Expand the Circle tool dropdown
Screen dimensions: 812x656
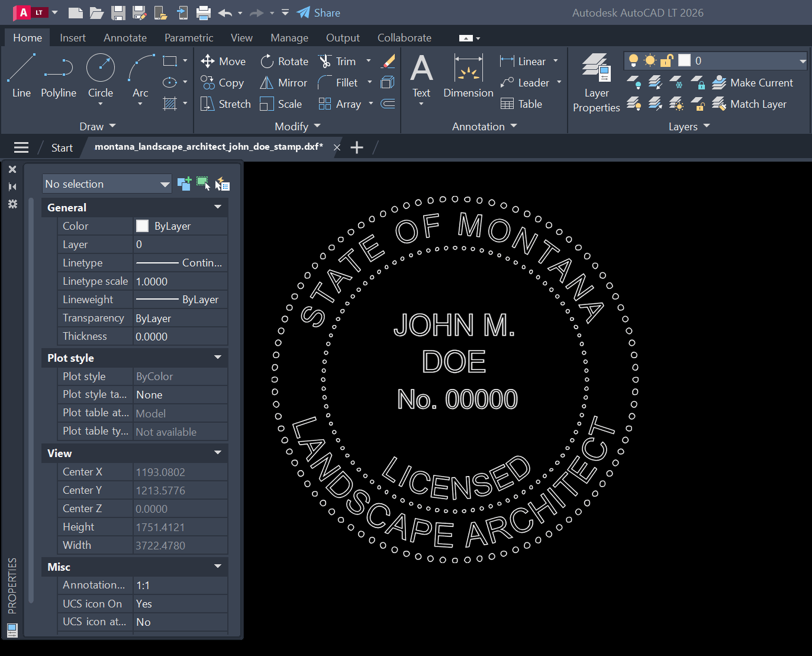pos(101,104)
